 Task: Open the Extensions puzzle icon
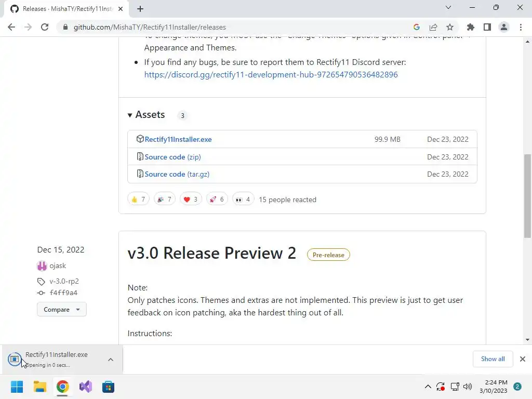coord(470,27)
